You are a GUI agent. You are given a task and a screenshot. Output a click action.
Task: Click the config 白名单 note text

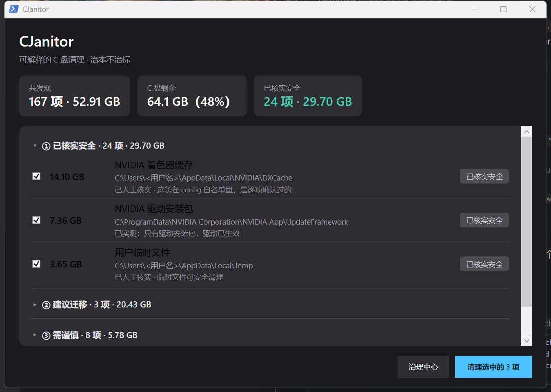tap(203, 189)
